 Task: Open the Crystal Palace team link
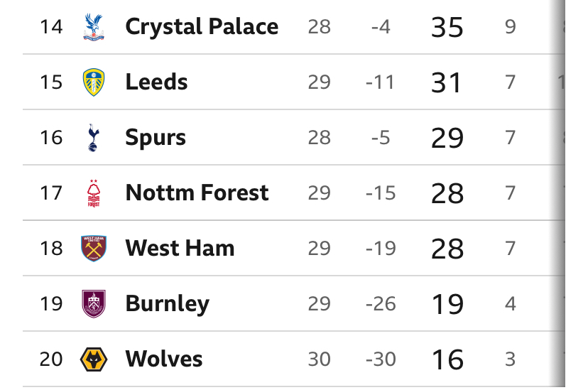point(202,27)
